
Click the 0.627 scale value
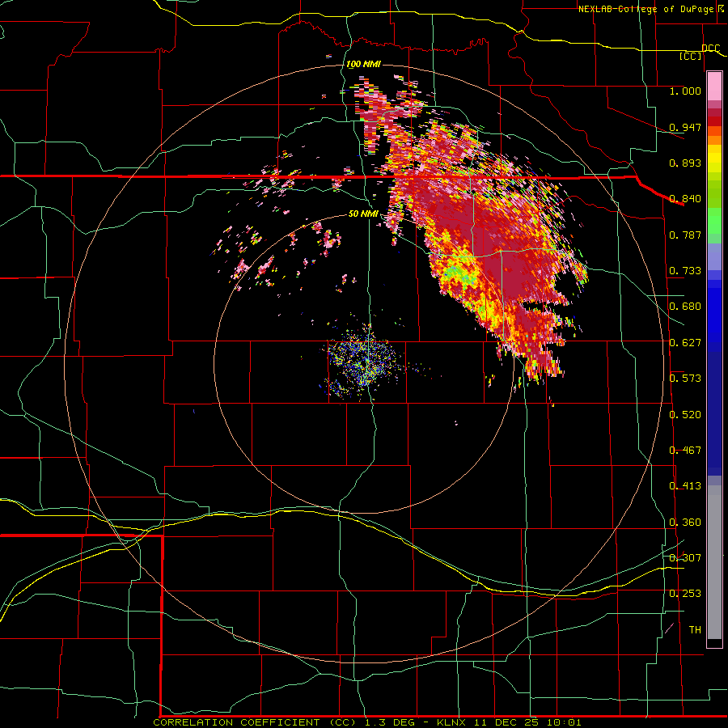click(685, 343)
